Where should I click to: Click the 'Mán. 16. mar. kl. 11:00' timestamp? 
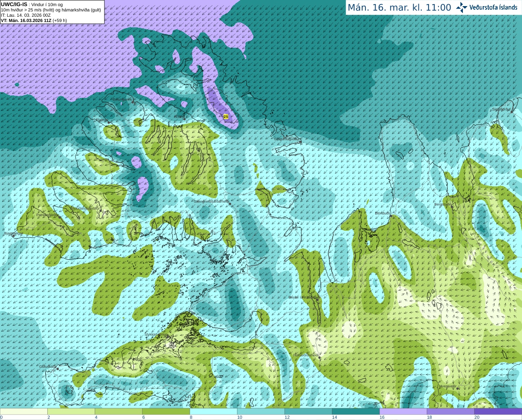tap(399, 8)
